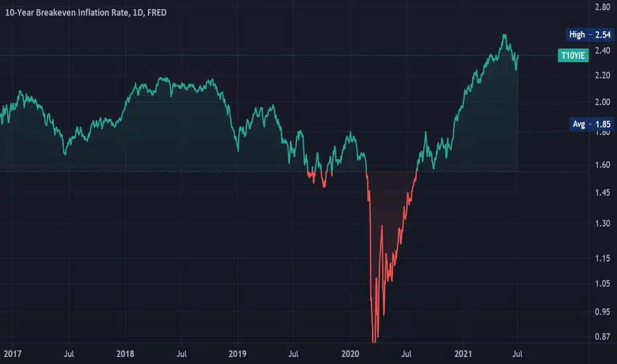Select the 2021 label on time axis

click(x=463, y=354)
